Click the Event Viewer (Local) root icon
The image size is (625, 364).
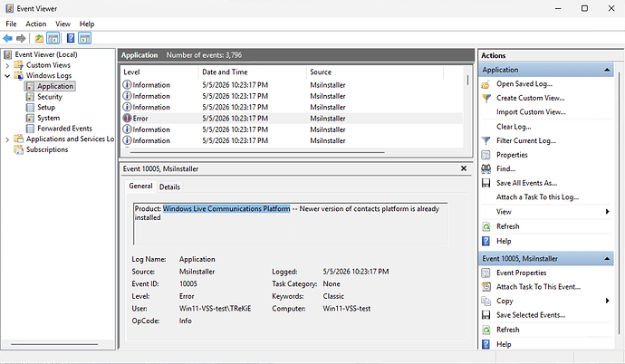[8, 54]
